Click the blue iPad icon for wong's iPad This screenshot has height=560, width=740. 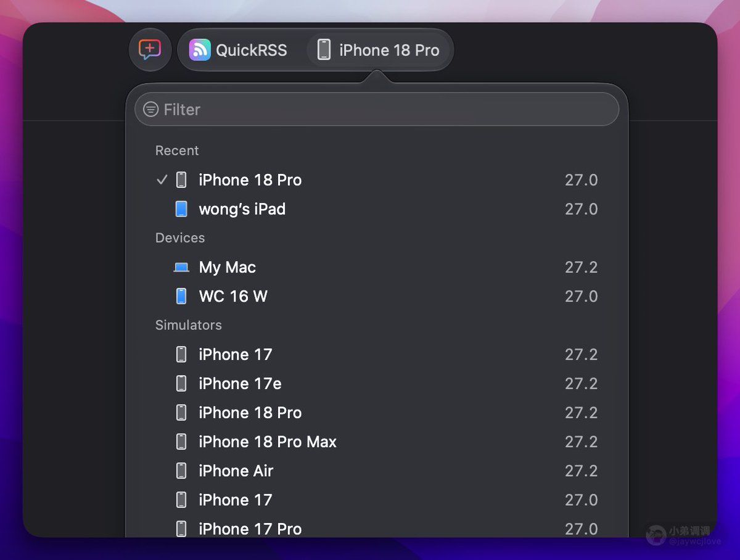[181, 209]
